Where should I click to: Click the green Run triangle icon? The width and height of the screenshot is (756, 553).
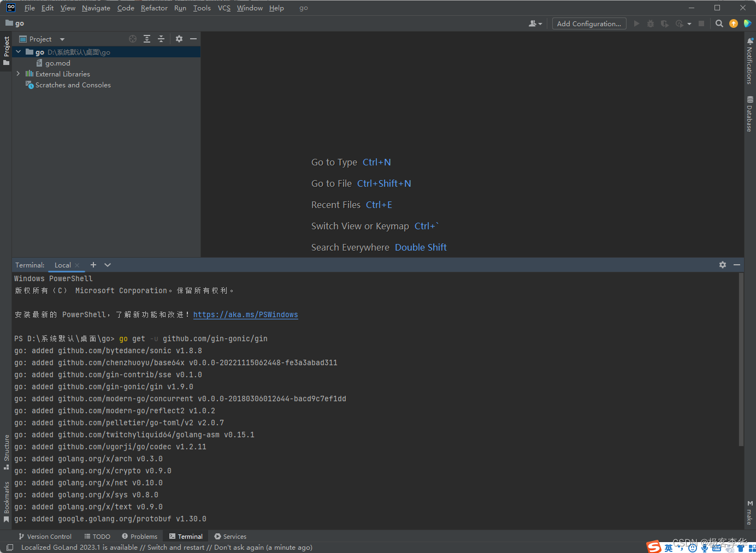636,23
